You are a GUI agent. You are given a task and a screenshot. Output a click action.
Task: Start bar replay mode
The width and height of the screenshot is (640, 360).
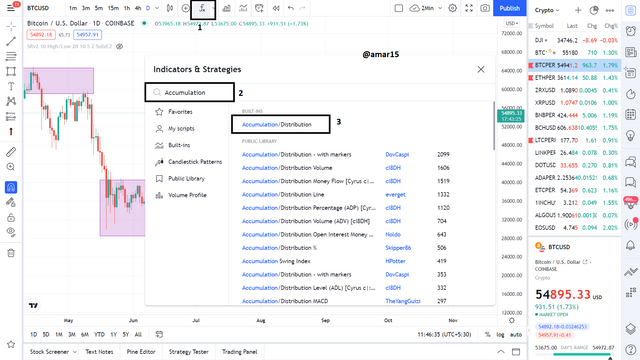276,8
